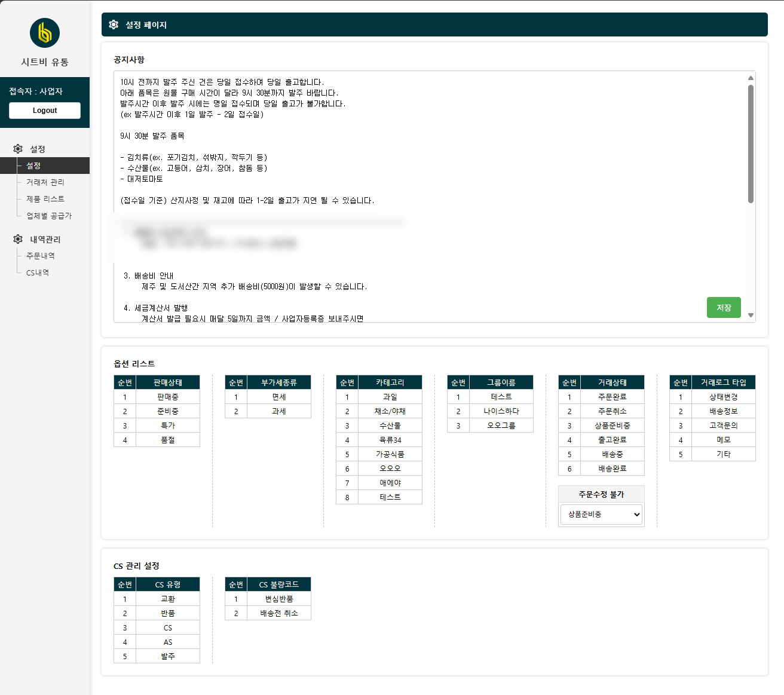Click the 설정 gear icon in the sidebar

[17, 149]
